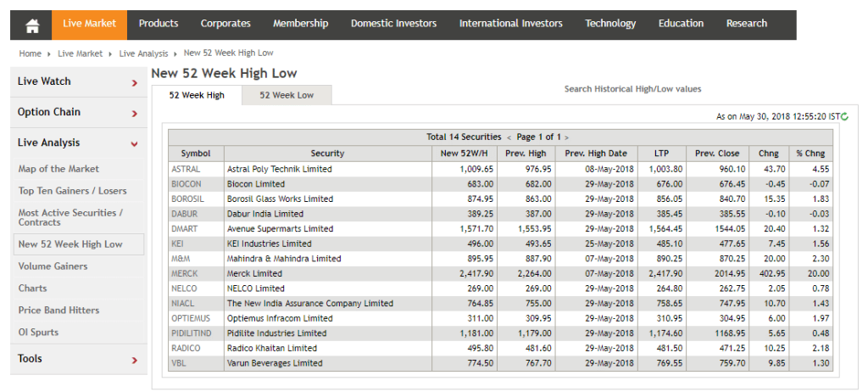The height and width of the screenshot is (392, 868).
Task: Click Total 14 Securities text
Action: (464, 137)
